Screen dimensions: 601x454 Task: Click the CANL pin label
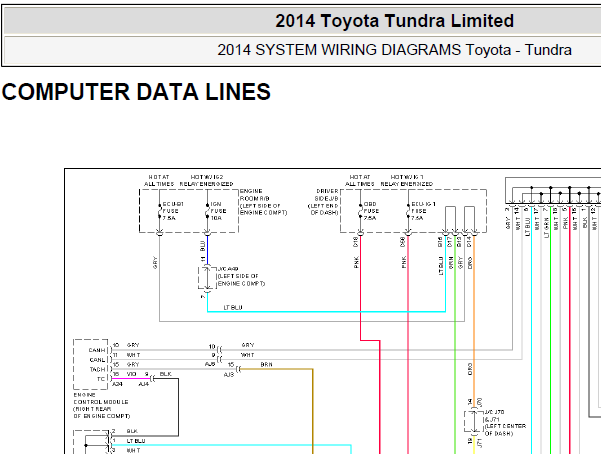click(x=97, y=360)
